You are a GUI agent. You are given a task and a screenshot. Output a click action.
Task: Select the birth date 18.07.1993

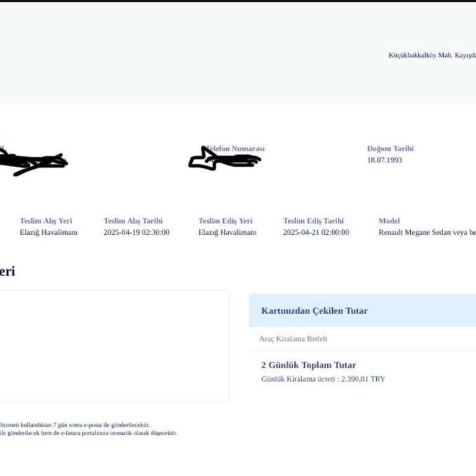(384, 160)
